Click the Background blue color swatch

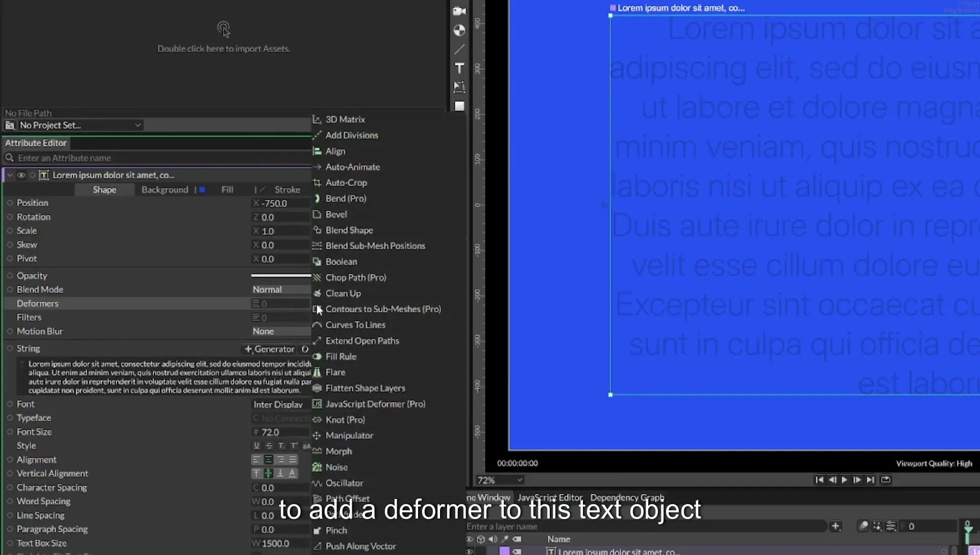202,190
